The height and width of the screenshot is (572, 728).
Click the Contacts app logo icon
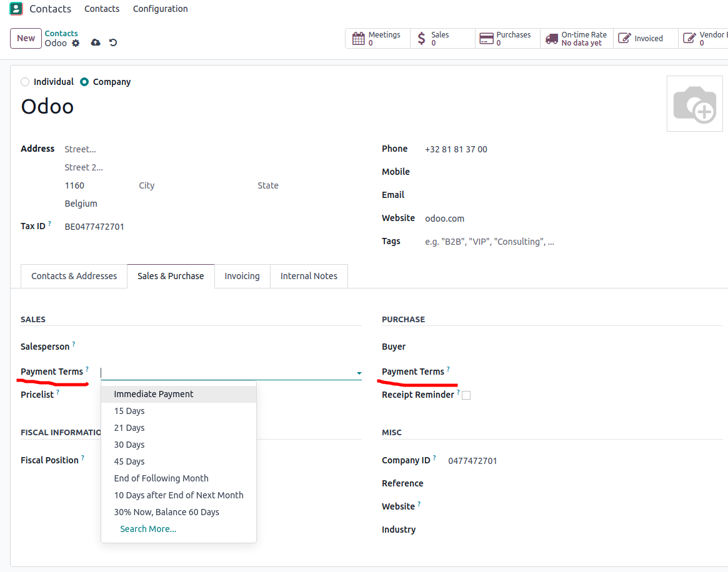tap(16, 9)
